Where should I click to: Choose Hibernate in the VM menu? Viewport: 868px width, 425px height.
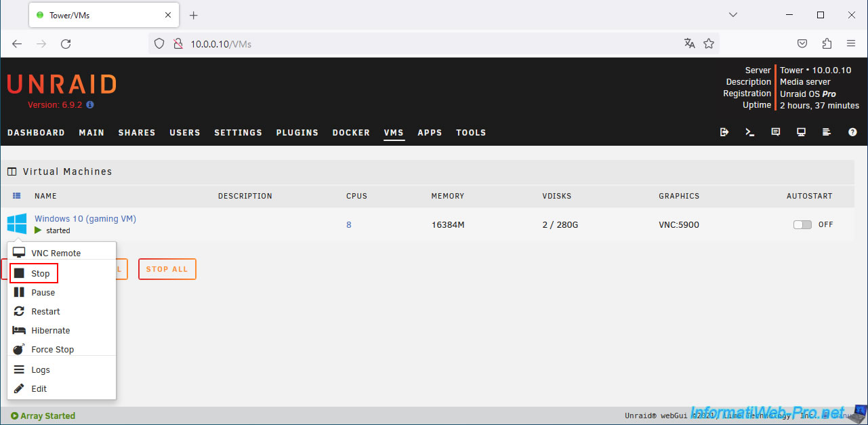coord(41,330)
